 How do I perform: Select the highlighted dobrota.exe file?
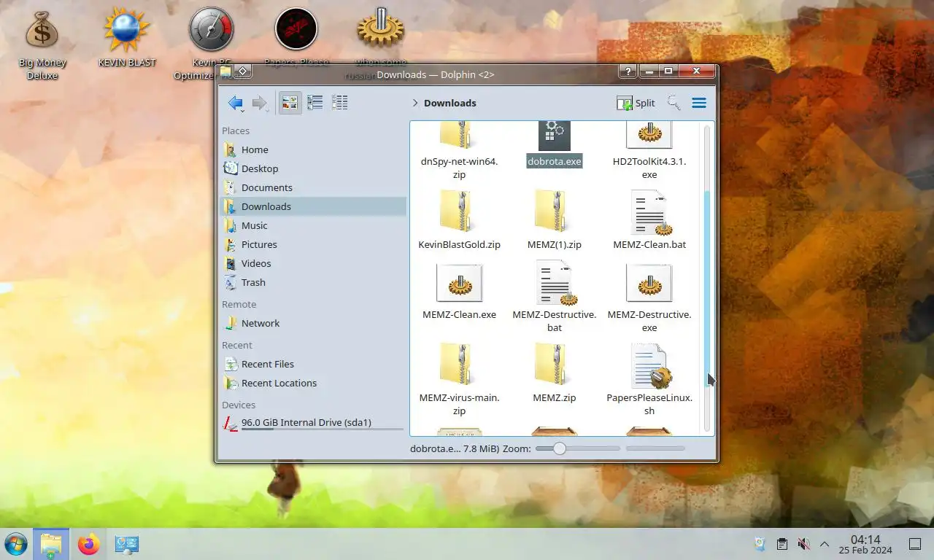[x=555, y=147]
